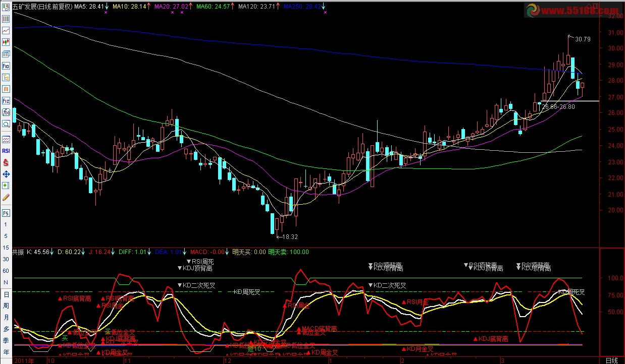Screen dimensions: 625x364
Task: Click the red S icon in sidebar
Action: click(x=6, y=162)
